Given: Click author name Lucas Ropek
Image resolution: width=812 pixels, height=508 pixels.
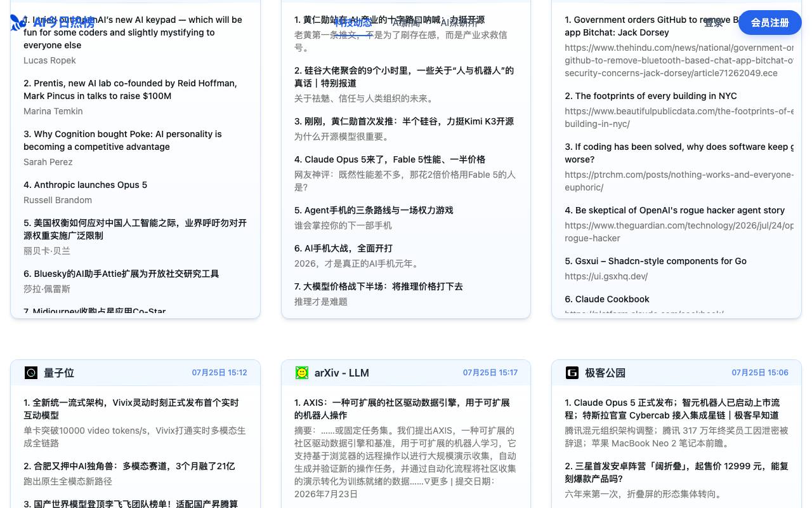Looking at the screenshot, I should click(49, 60).
